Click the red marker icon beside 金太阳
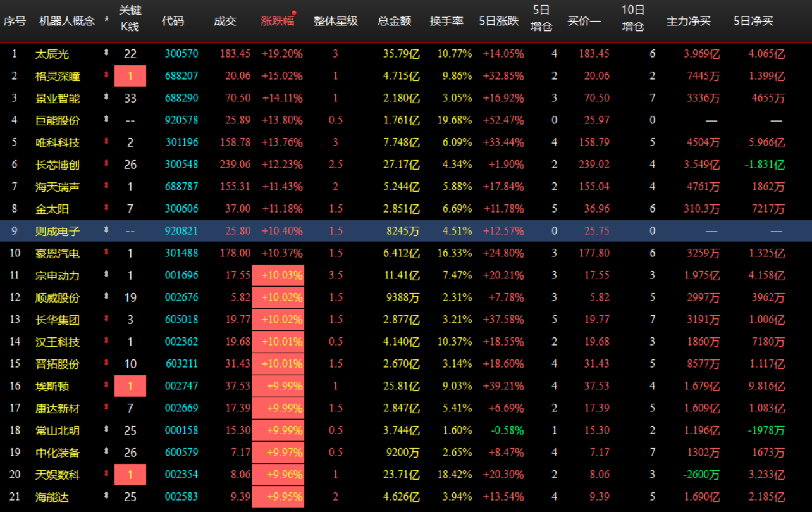Viewport: 812px width, 512px height. point(106,209)
